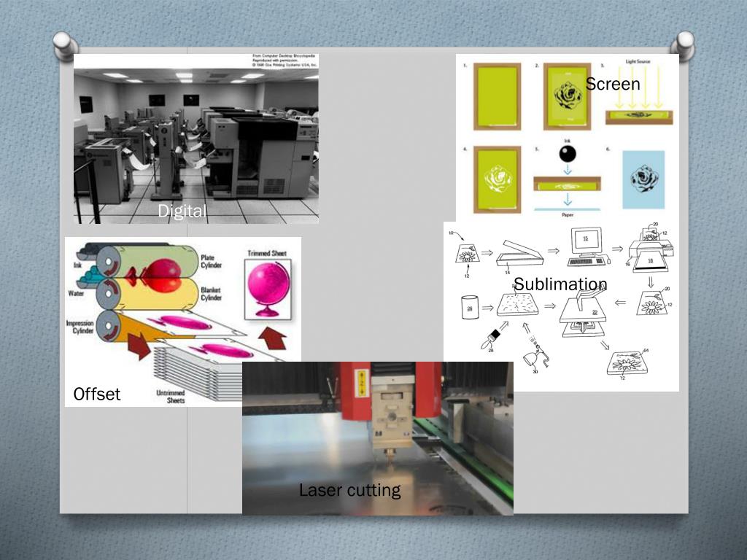This screenshot has height=560, width=747.
Task: Click the left pushpin at top corner
Action: (x=65, y=45)
